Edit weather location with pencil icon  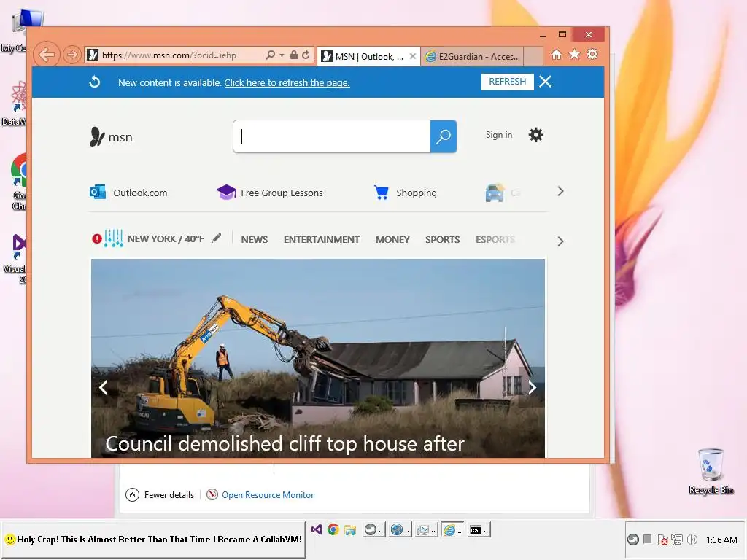217,238
